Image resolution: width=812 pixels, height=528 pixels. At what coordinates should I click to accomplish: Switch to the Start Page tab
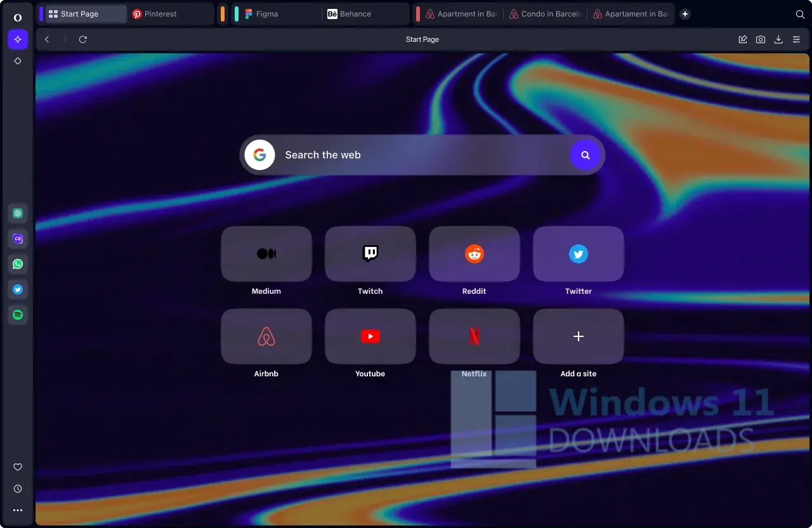point(86,14)
